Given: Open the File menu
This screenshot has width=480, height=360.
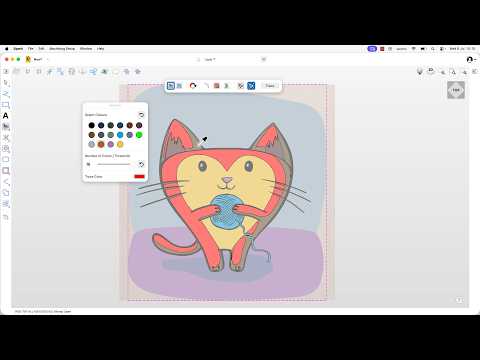Looking at the screenshot, I should 31,49.
